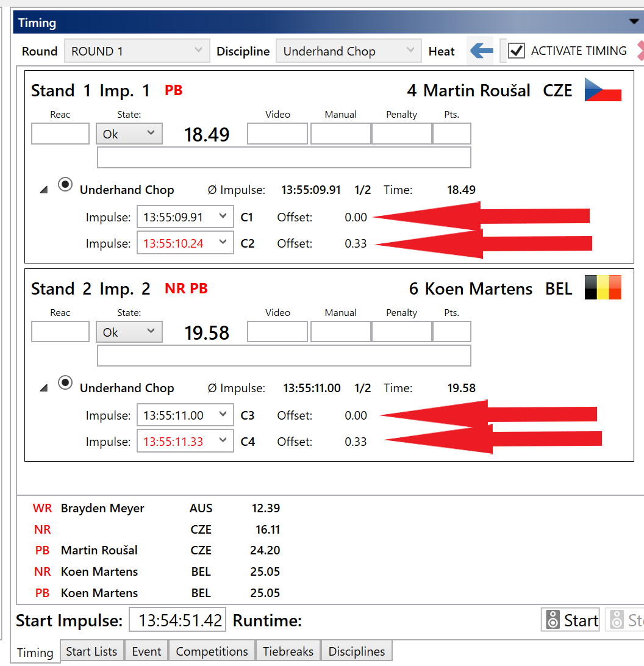The image size is (644, 666).
Task: Click the blue previous heat arrow
Action: 482,51
